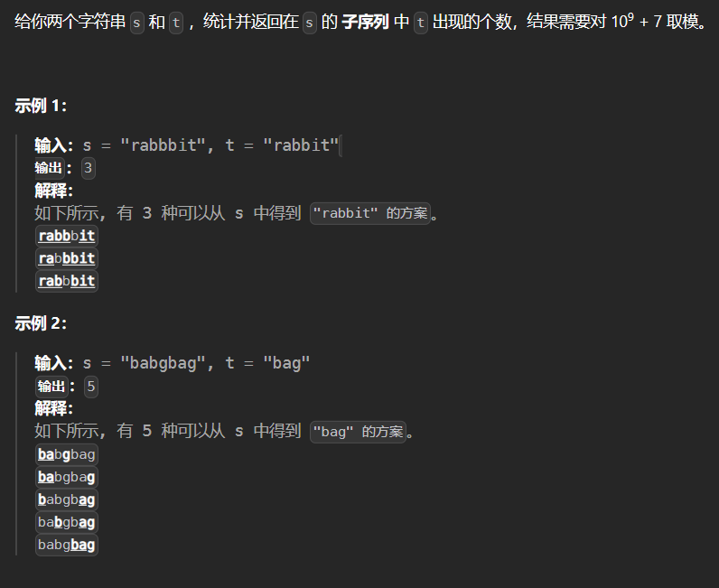Click the third rabbbit highlighted subsequence line

(66, 281)
